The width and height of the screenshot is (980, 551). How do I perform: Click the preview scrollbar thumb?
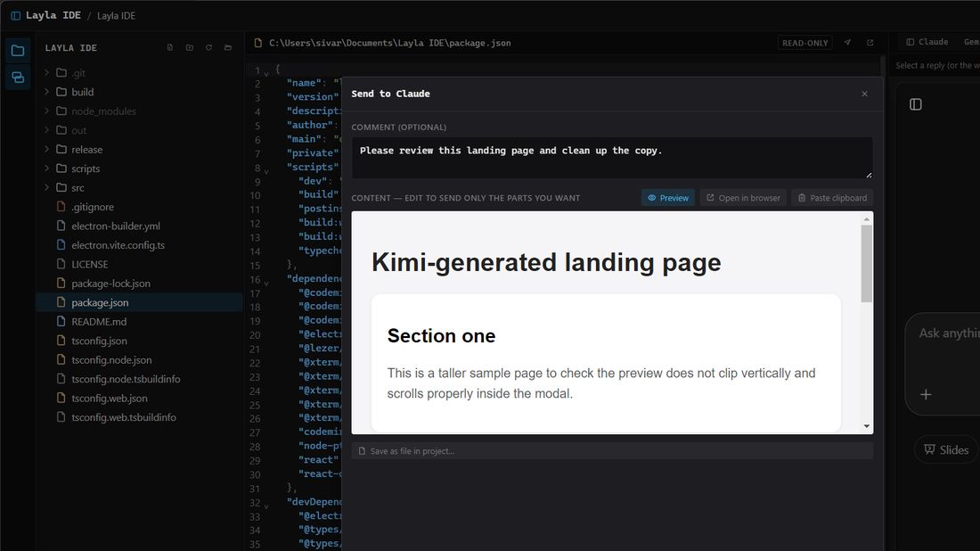[866, 264]
